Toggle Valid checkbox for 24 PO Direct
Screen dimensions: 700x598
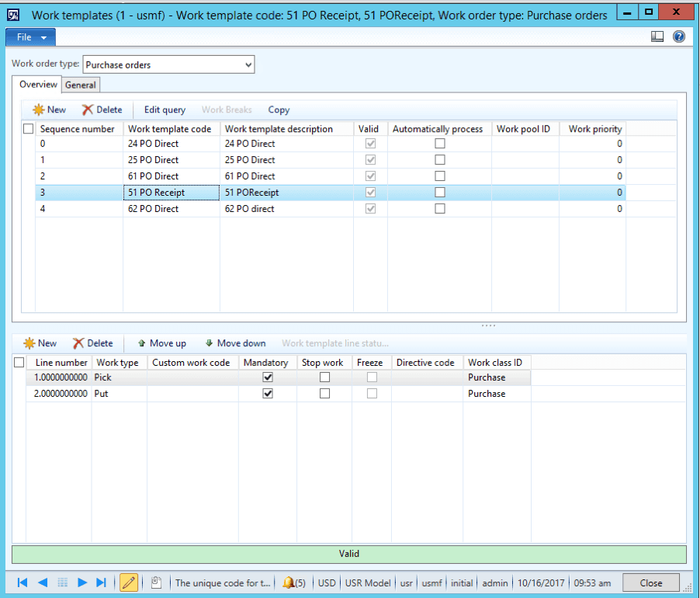tap(370, 144)
